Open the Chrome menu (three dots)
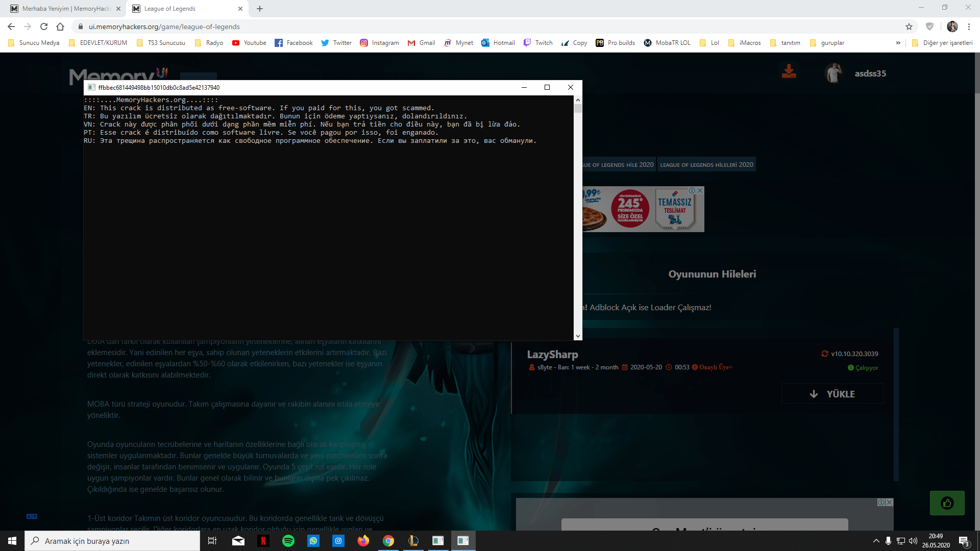Image resolution: width=980 pixels, height=551 pixels. coord(969,27)
